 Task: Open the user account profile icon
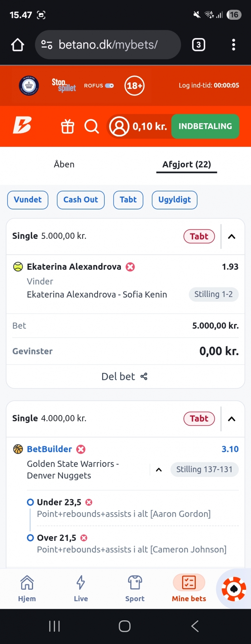pos(119,126)
